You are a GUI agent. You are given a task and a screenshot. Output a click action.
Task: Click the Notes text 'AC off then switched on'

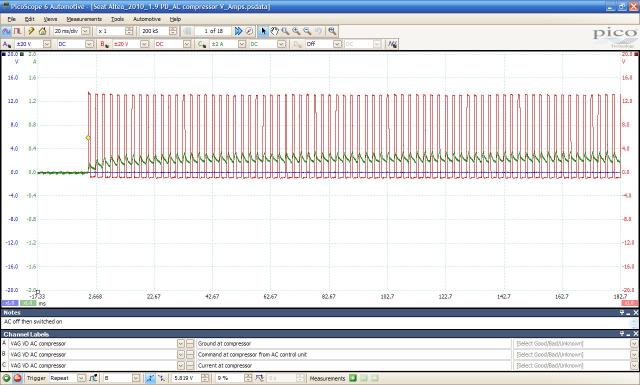pos(33,322)
